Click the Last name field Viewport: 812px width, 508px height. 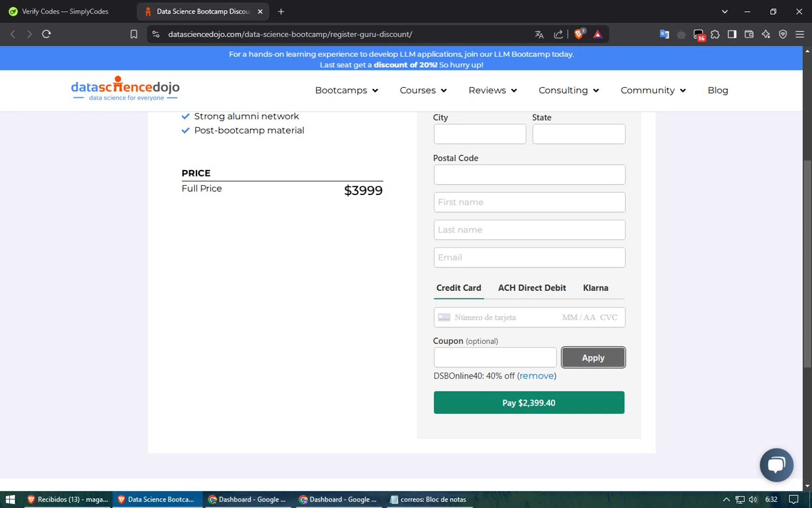(x=529, y=230)
